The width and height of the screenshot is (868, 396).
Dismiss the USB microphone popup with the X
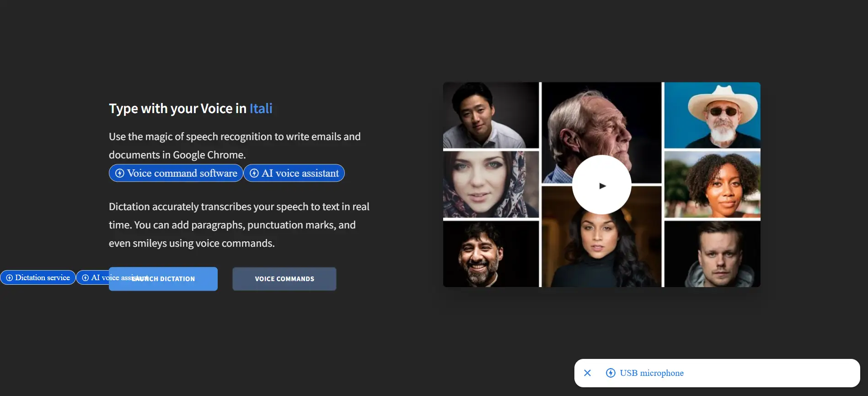pos(588,373)
